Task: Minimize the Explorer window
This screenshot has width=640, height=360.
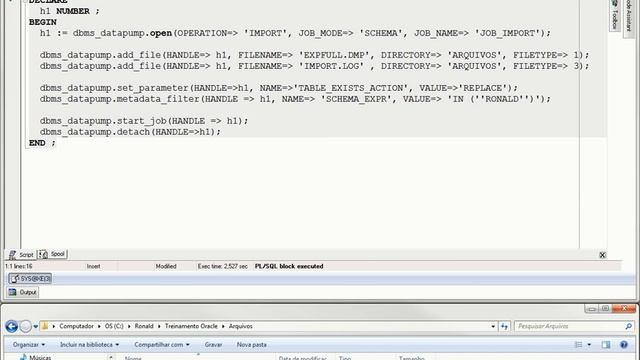Action: pos(591,309)
